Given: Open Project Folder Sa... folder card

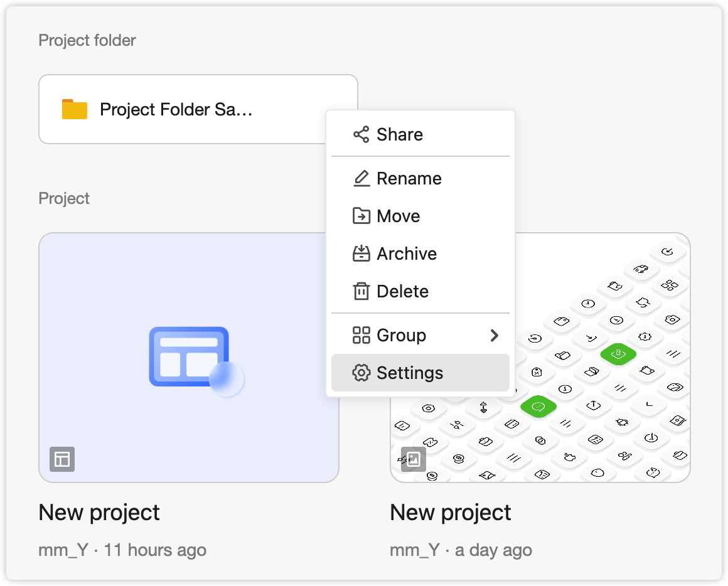Looking at the screenshot, I should (x=198, y=110).
